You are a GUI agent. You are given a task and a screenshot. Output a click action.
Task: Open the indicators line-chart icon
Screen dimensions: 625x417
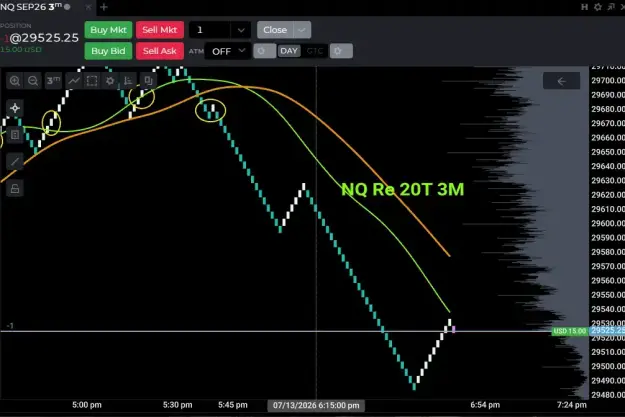[74, 81]
